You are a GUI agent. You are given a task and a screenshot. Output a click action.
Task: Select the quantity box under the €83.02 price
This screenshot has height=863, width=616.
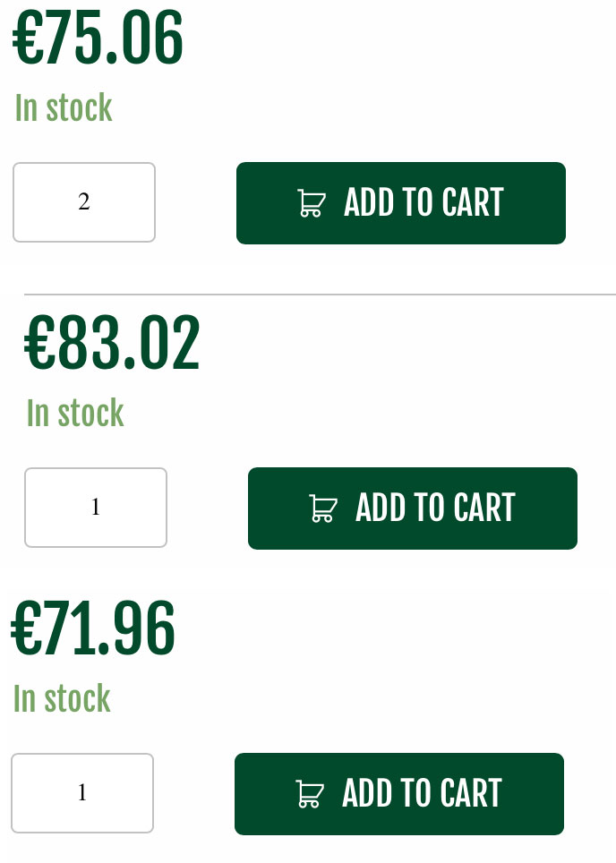click(x=96, y=508)
